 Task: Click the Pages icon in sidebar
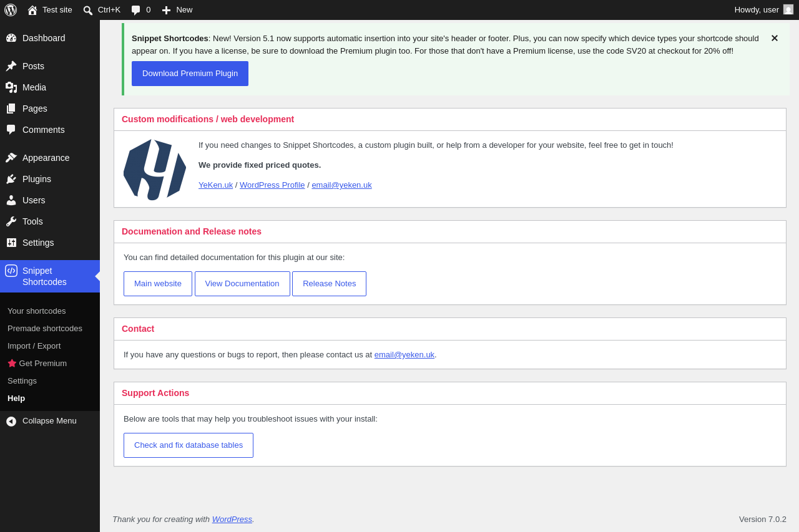tap(11, 109)
